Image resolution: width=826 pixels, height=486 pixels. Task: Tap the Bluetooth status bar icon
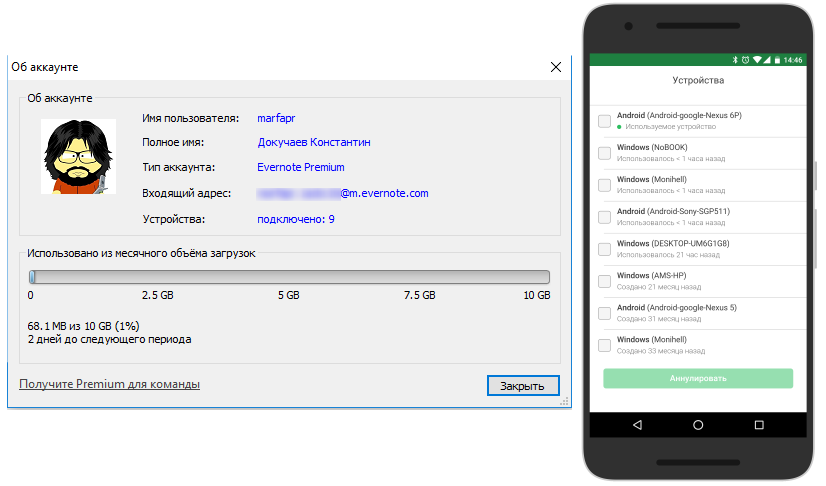pyautogui.click(x=735, y=60)
